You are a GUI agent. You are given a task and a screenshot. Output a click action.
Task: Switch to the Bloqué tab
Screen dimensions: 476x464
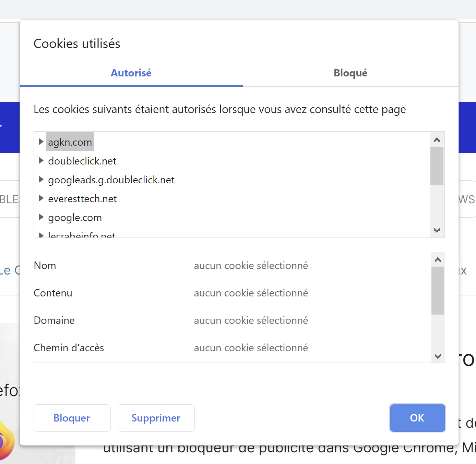pyautogui.click(x=350, y=73)
